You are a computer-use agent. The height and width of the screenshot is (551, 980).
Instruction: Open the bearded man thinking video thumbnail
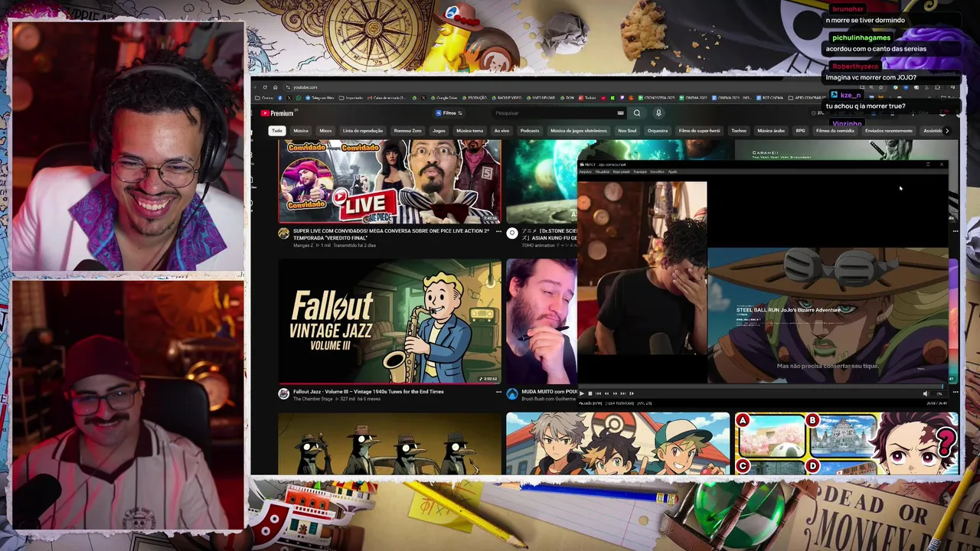(541, 321)
